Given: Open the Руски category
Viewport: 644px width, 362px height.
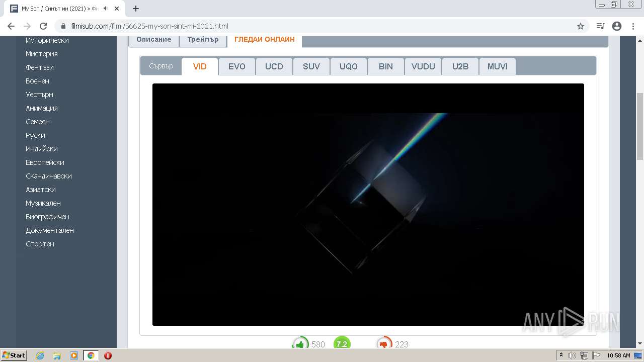Looking at the screenshot, I should coord(36,135).
